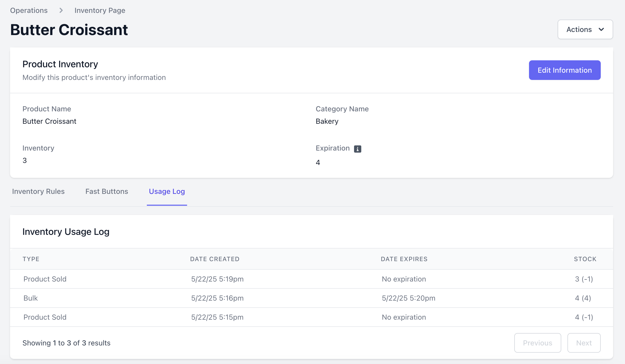
Task: Open the Actions dropdown menu
Action: coord(585,29)
